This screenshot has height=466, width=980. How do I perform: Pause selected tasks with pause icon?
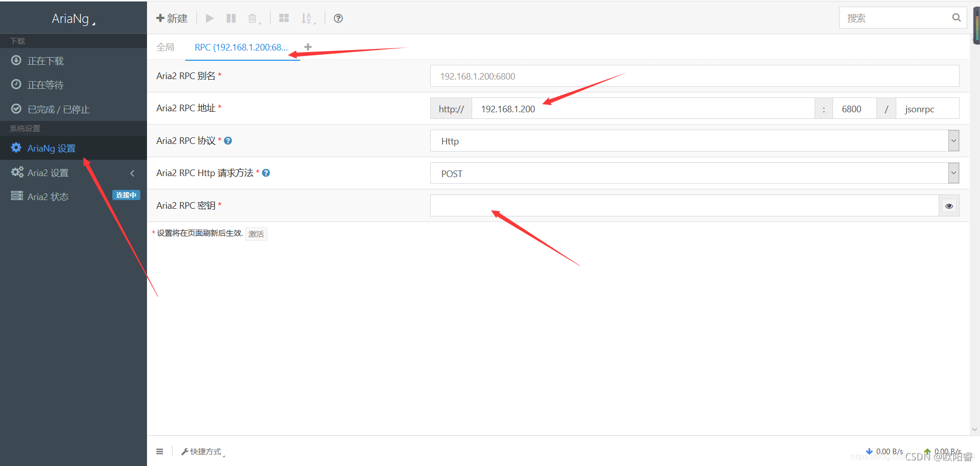coord(231,18)
